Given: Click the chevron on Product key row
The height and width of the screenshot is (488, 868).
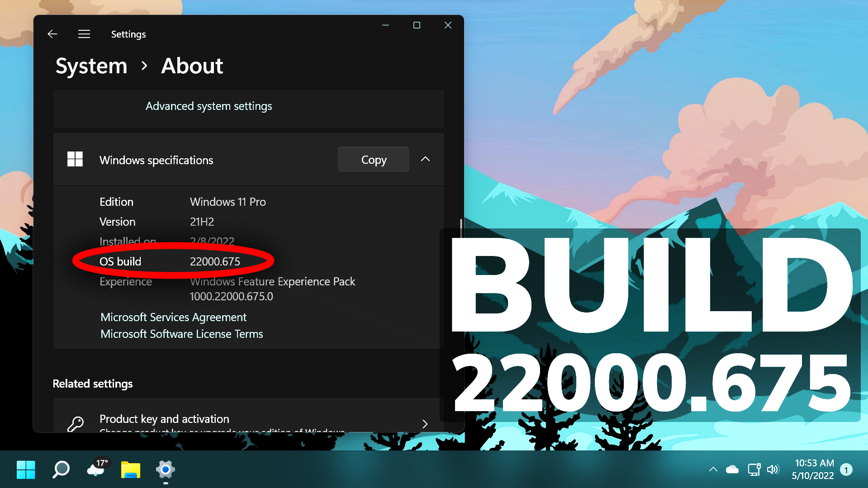Looking at the screenshot, I should click(425, 424).
